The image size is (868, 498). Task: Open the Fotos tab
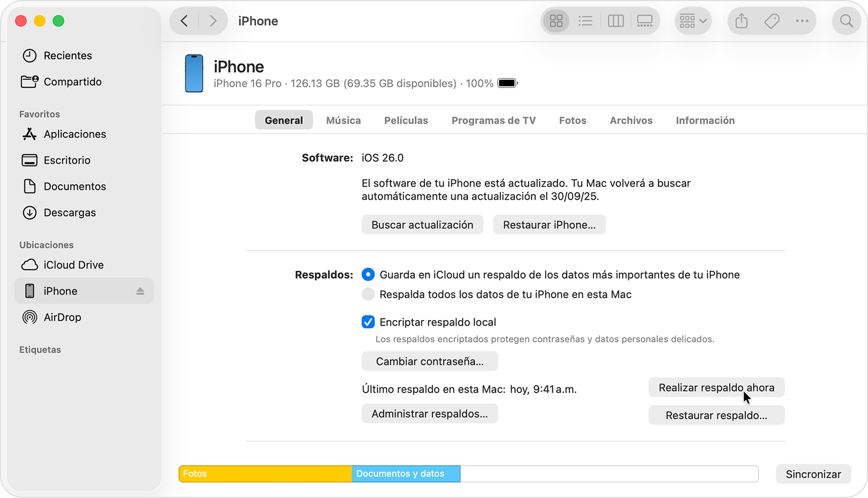click(x=572, y=120)
